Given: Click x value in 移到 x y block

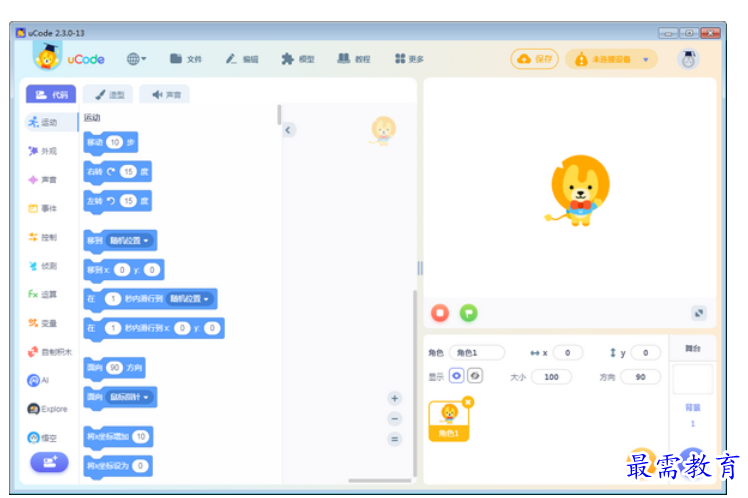Looking at the screenshot, I should [x=122, y=270].
